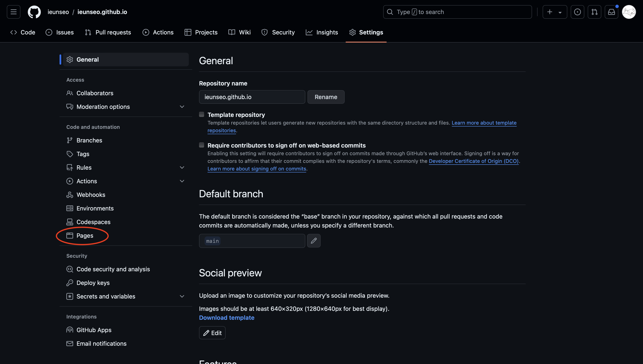
Task: Open the plus create-new dropdown
Action: point(555,12)
